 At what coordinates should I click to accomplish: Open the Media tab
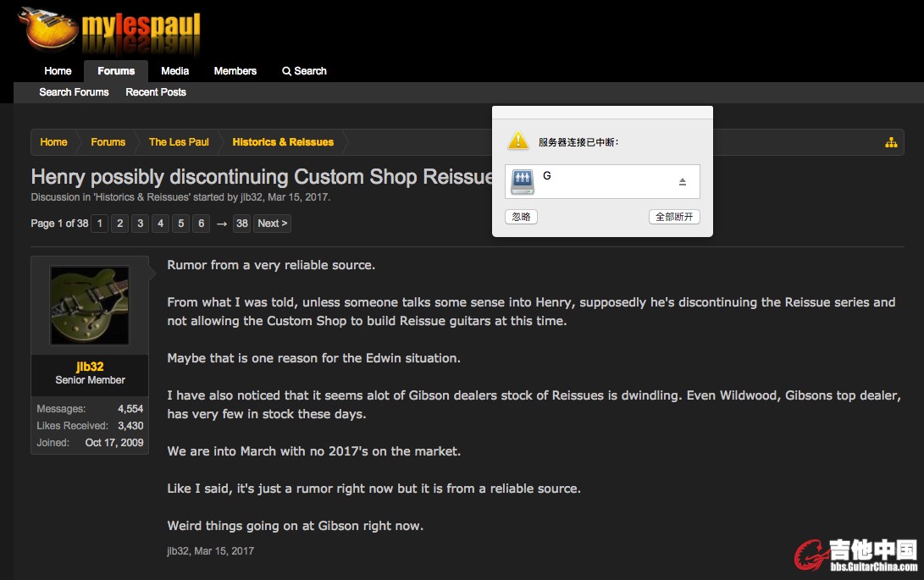[x=175, y=71]
